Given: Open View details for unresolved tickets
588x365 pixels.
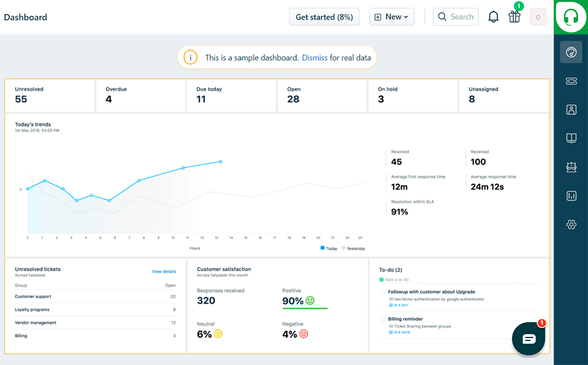Looking at the screenshot, I should pyautogui.click(x=164, y=271).
